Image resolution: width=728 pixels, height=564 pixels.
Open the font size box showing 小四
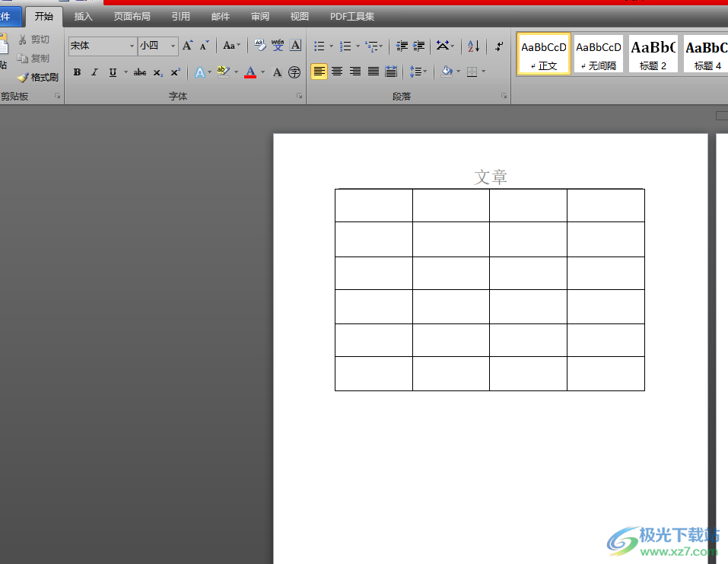tap(158, 46)
